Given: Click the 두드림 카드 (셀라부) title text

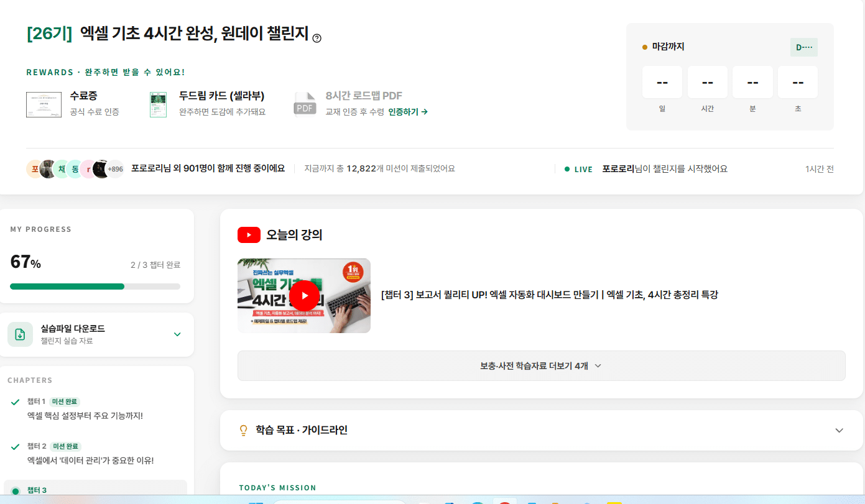Looking at the screenshot, I should (222, 96).
